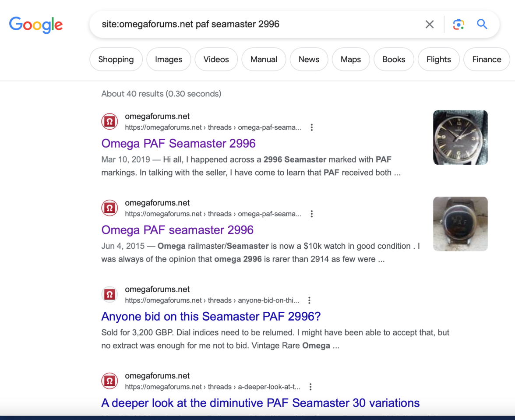Open the Shopping results tab
Viewport: 515px width, 420px height.
pyautogui.click(x=116, y=59)
